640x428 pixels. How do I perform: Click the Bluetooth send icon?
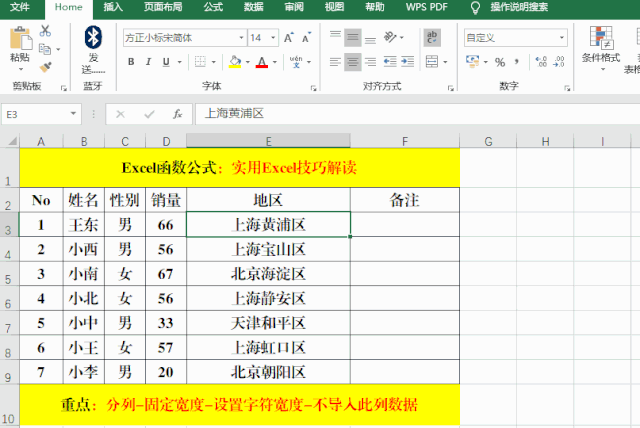click(93, 37)
